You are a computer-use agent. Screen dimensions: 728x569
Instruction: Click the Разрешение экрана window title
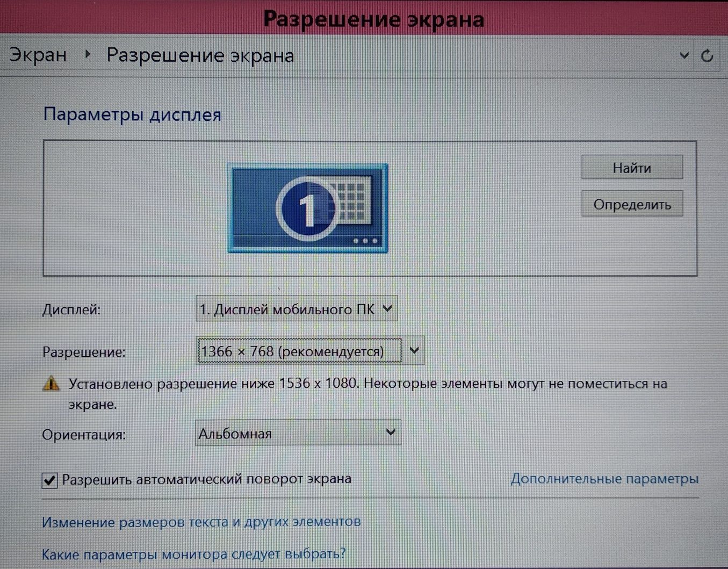tap(373, 19)
